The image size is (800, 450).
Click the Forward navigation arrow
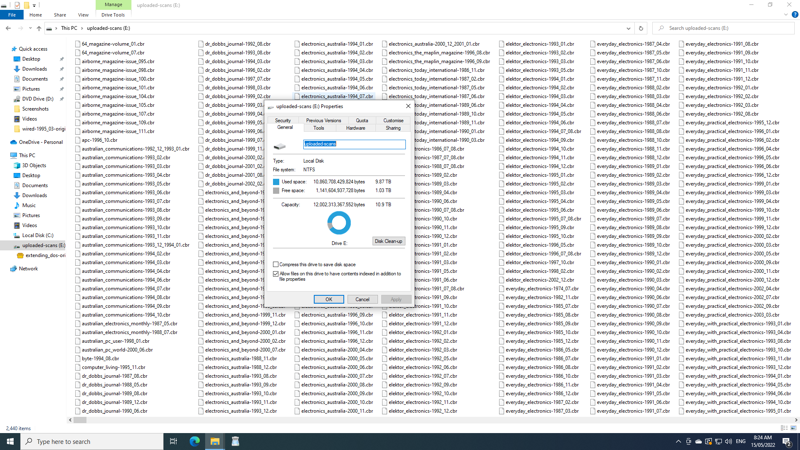[x=20, y=28]
